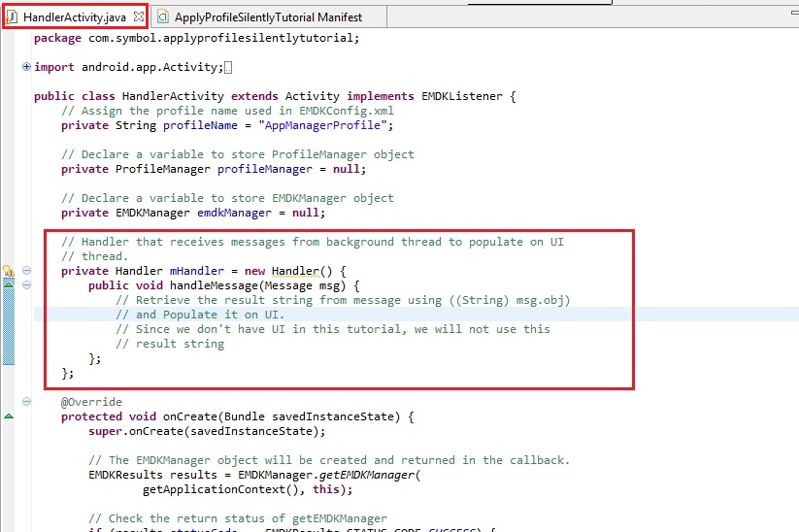Click the Java file icon on HandlerActivity tab

click(14, 17)
